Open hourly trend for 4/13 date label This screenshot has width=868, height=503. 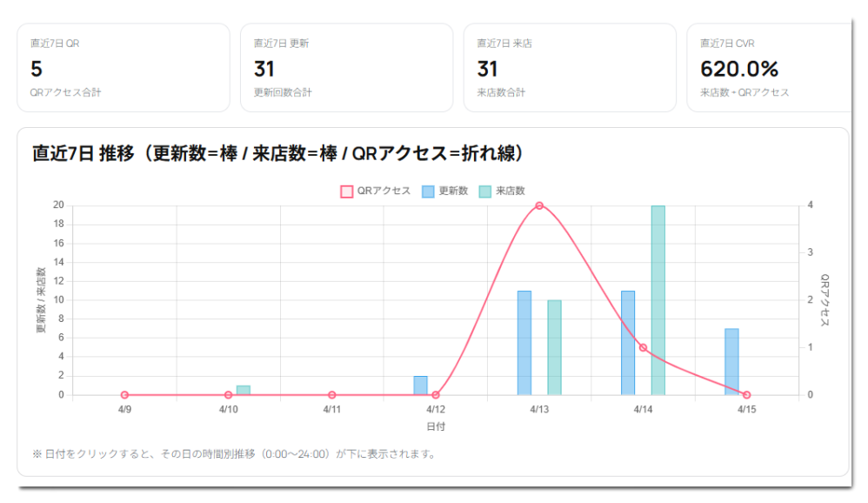539,409
